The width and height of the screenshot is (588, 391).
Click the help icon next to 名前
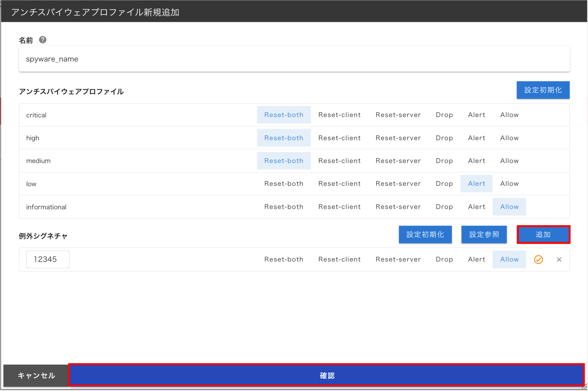(43, 40)
